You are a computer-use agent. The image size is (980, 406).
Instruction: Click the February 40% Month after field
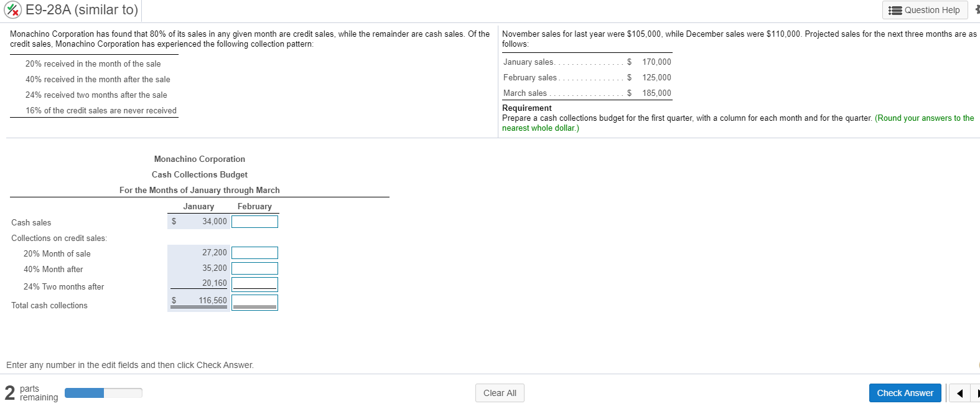point(254,268)
